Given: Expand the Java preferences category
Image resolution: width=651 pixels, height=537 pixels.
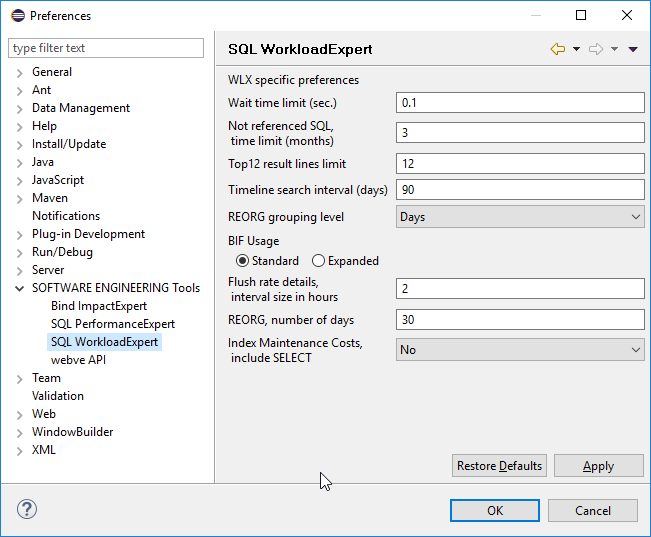Looking at the screenshot, I should tap(20, 162).
